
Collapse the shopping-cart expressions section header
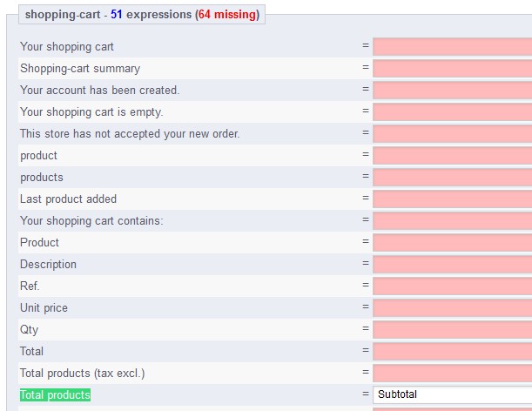(142, 15)
